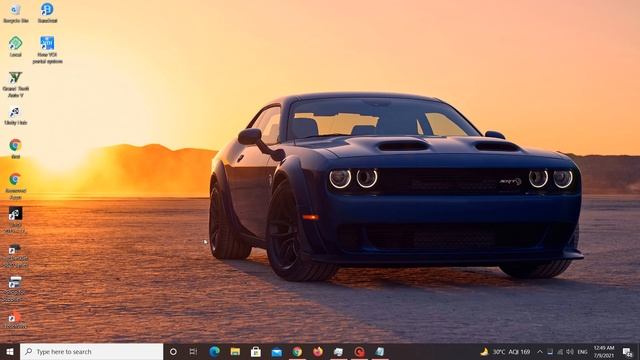Open the red circular app on the taskbar
640x360 pixels.
(359, 351)
